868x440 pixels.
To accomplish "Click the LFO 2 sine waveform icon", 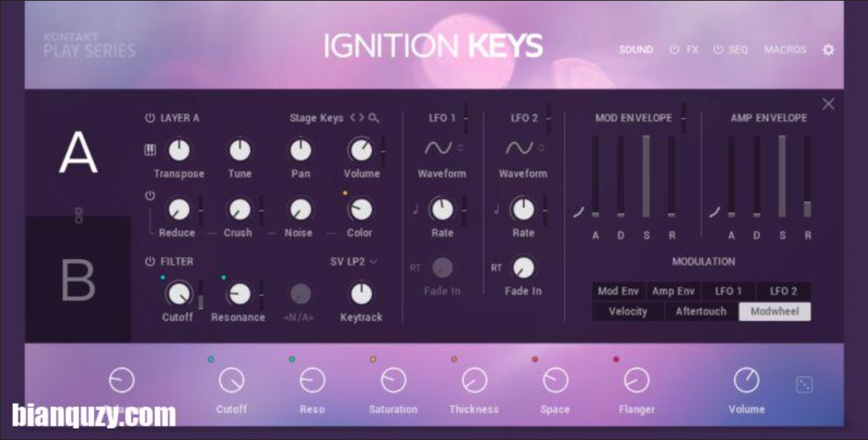I will [518, 147].
